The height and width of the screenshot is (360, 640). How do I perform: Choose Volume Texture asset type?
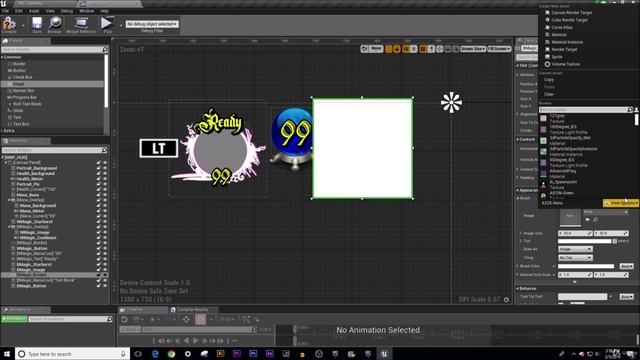pos(565,64)
